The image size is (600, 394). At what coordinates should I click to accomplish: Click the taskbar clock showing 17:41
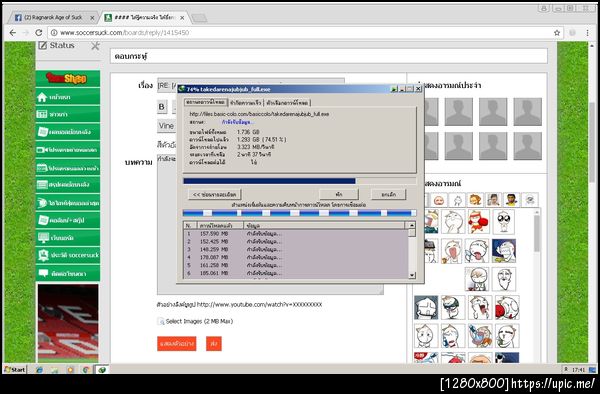tap(579, 370)
